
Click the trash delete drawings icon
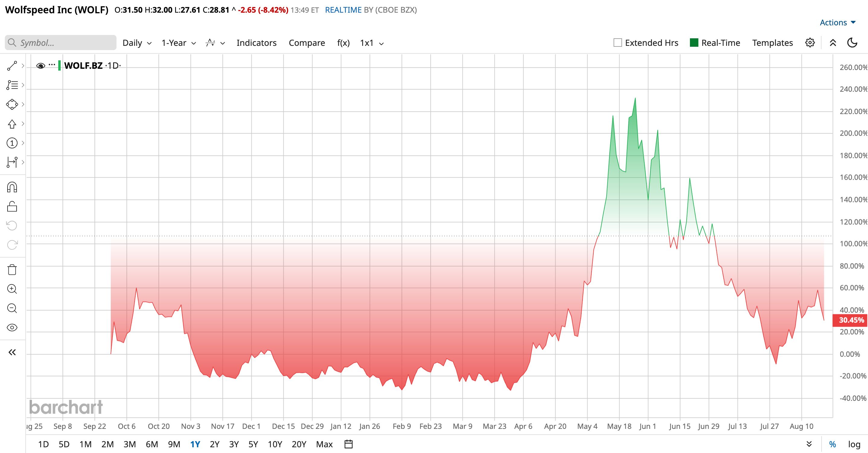point(12,270)
